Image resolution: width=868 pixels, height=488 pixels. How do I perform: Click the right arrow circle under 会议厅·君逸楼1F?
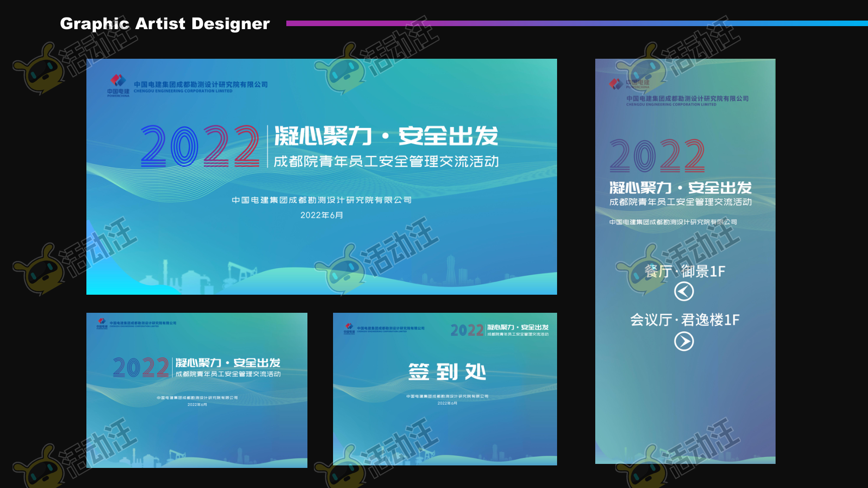[x=684, y=342]
